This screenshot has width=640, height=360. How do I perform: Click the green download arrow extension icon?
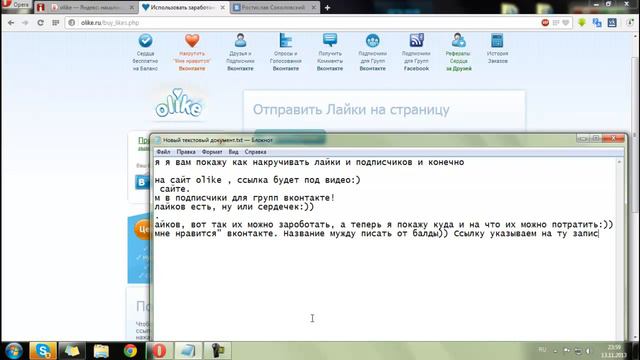coord(582,23)
